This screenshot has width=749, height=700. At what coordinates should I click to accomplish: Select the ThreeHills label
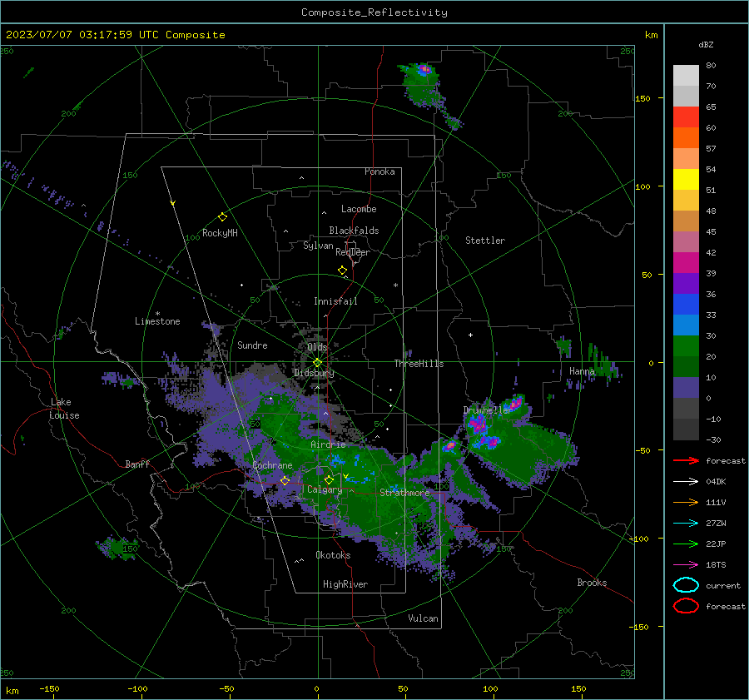pyautogui.click(x=419, y=364)
